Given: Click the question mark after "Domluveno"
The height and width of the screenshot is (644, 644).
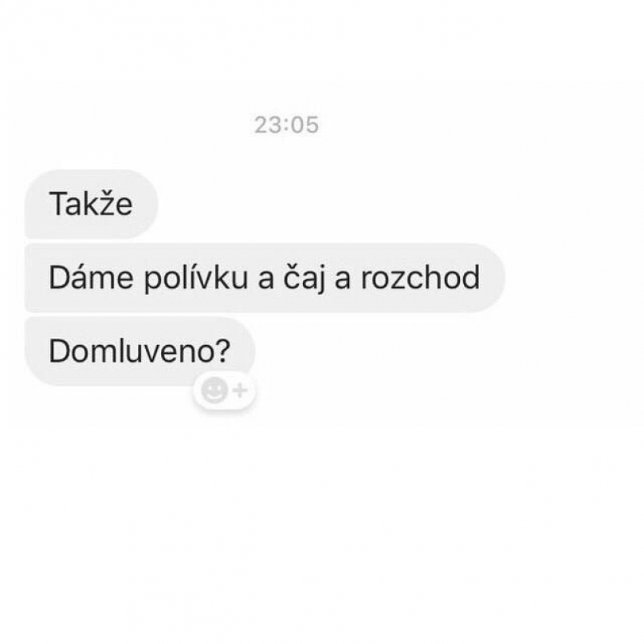Looking at the screenshot, I should tap(223, 351).
